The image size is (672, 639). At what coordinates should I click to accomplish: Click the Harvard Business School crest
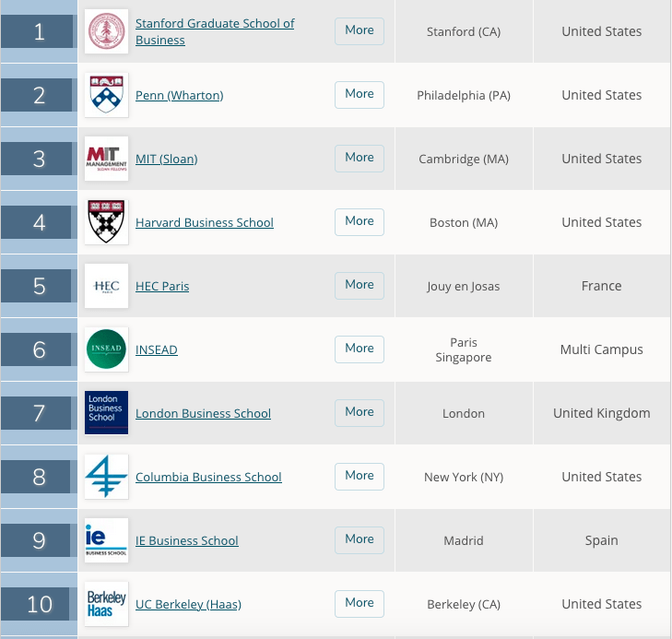(106, 222)
